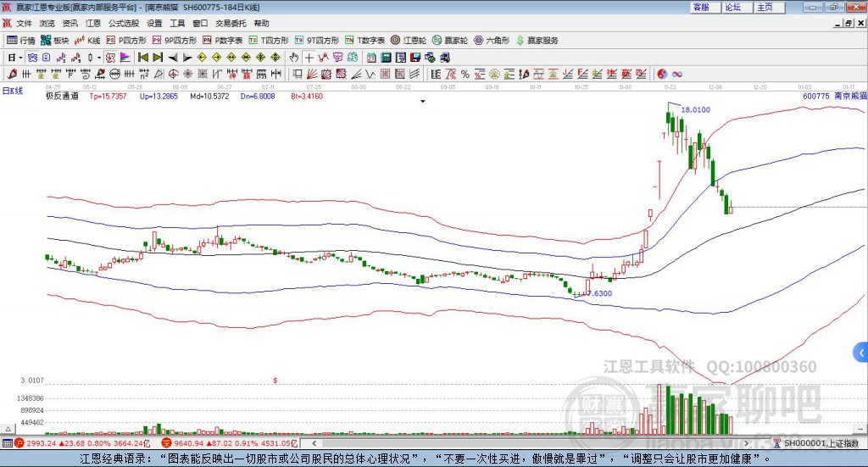This screenshot has width=868, height=467.
Task: Open the 六角形 hexagon tool
Action: pos(492,41)
